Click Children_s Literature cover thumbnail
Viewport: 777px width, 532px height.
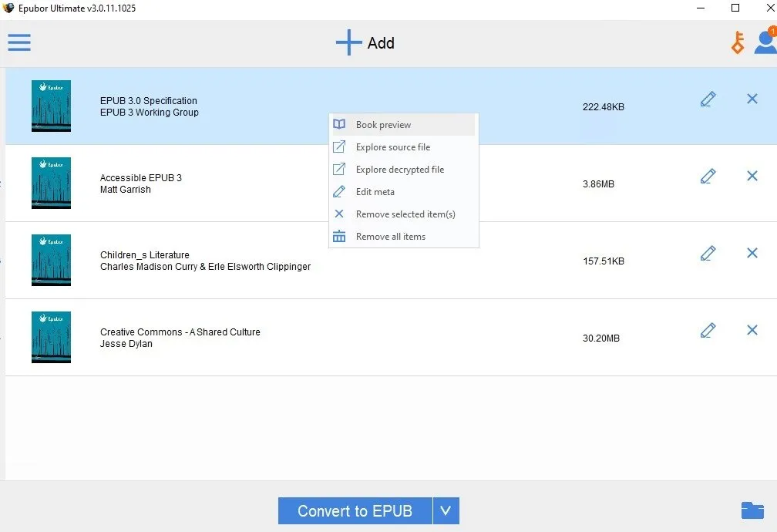click(x=51, y=261)
